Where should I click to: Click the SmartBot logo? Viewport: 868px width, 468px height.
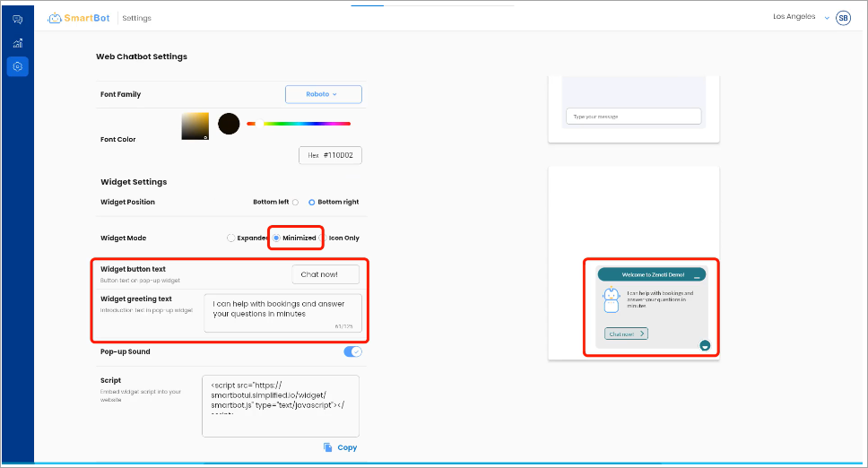79,18
